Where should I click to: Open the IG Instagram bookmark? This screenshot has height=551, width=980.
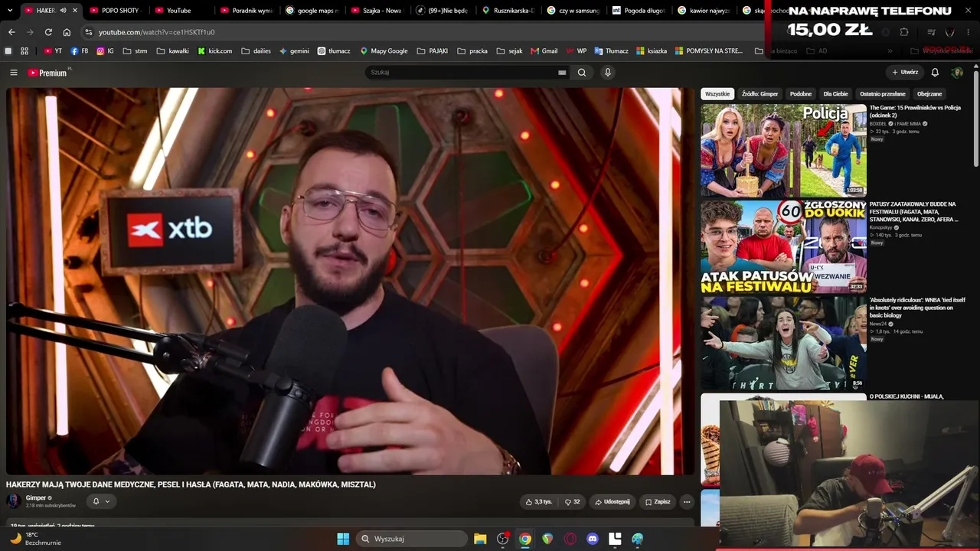tap(105, 51)
